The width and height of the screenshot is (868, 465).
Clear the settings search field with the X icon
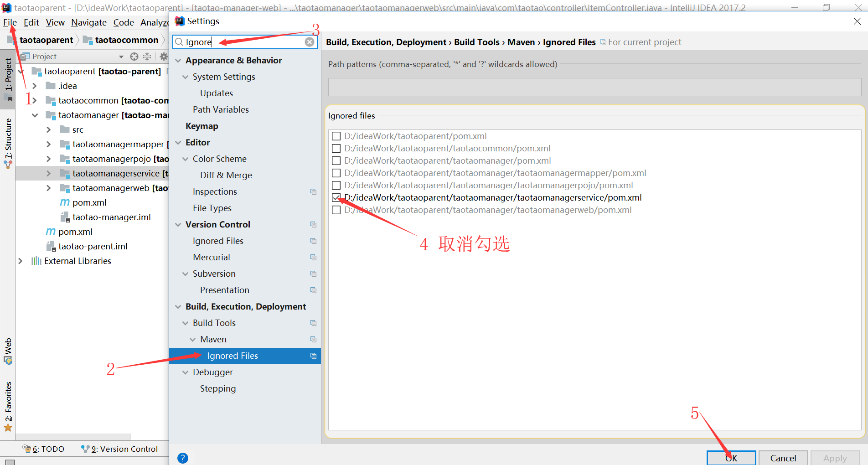(x=310, y=42)
